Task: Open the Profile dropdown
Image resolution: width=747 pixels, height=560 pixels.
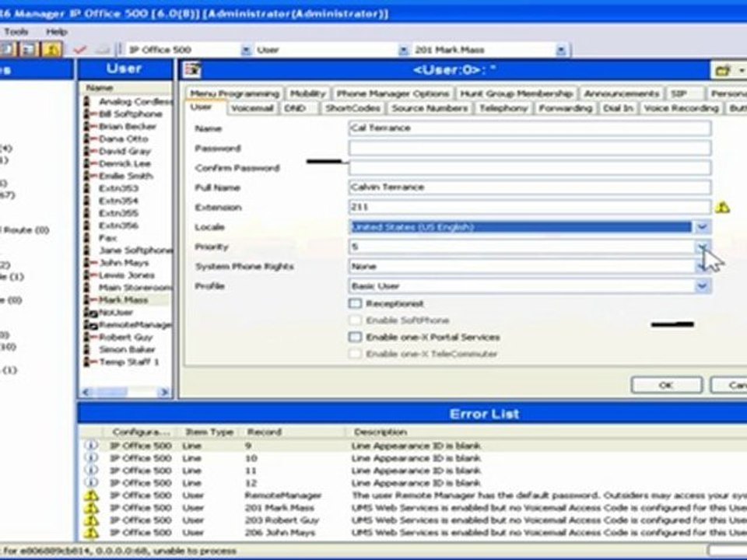Action: click(702, 285)
